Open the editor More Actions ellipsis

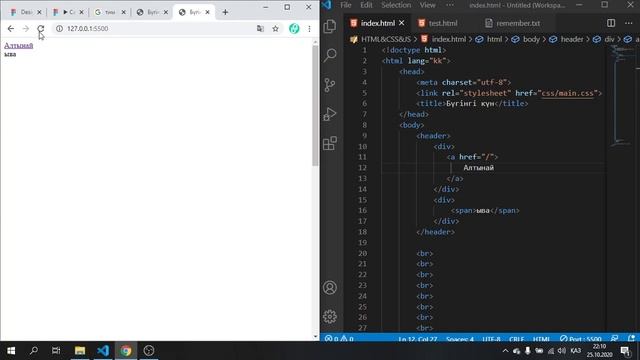(629, 23)
